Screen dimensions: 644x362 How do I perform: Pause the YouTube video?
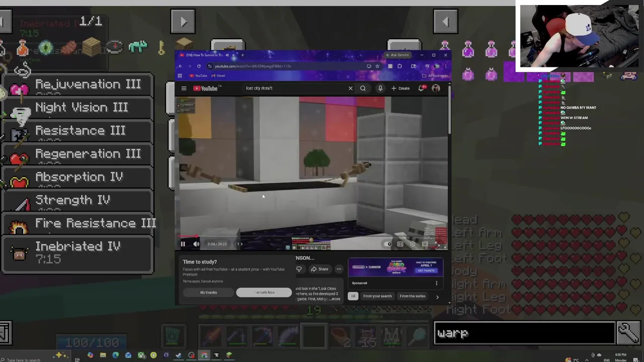(183, 244)
